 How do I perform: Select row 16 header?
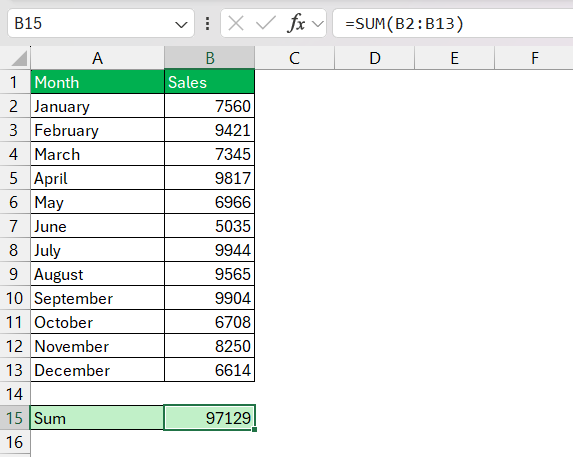[x=15, y=442]
